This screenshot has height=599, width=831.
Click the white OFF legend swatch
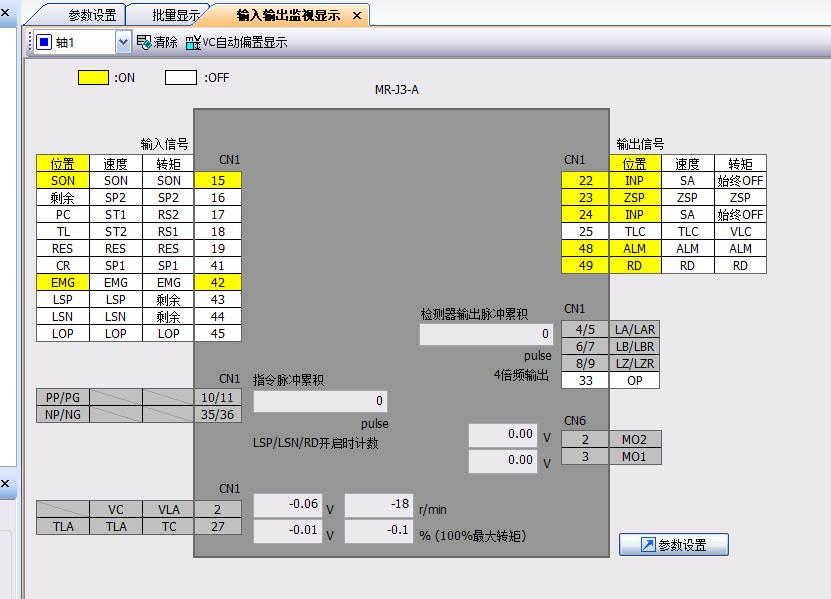click(181, 77)
